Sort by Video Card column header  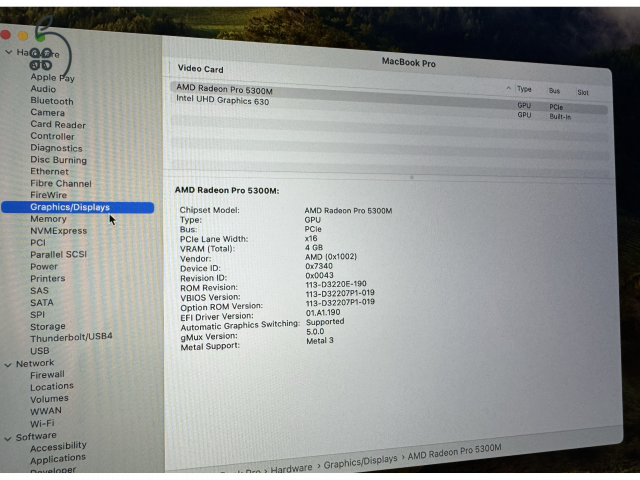(200, 69)
